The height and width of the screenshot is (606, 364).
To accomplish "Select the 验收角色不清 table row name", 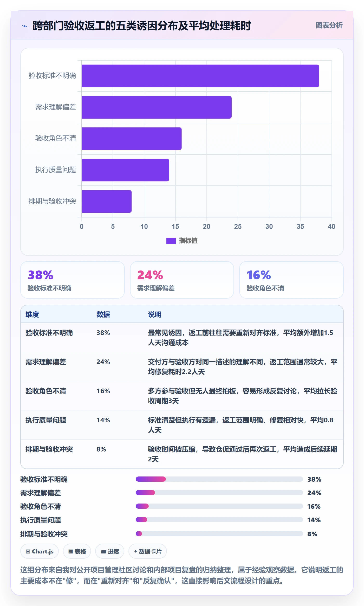I will [x=46, y=391].
